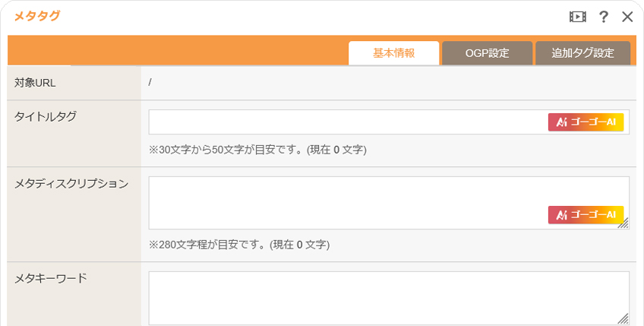The width and height of the screenshot is (644, 326).
Task: Focus the タイトルタグ text input
Action: (346, 122)
